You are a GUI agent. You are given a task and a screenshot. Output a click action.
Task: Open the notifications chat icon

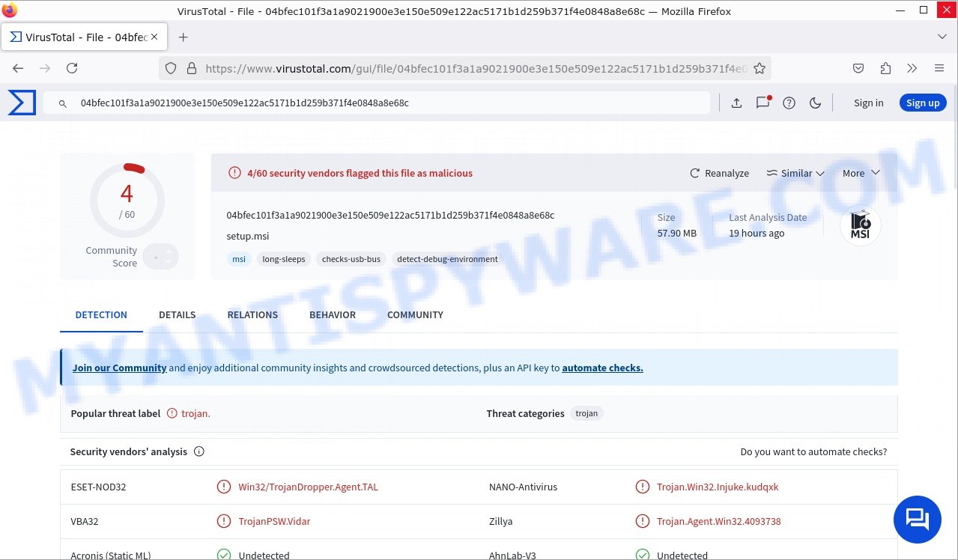(x=763, y=103)
